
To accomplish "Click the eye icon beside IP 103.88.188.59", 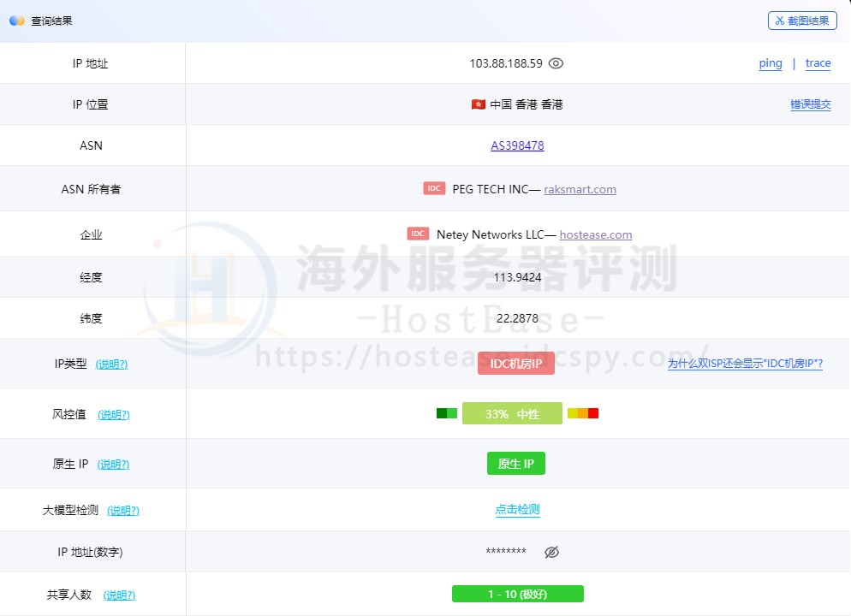I will (556, 63).
